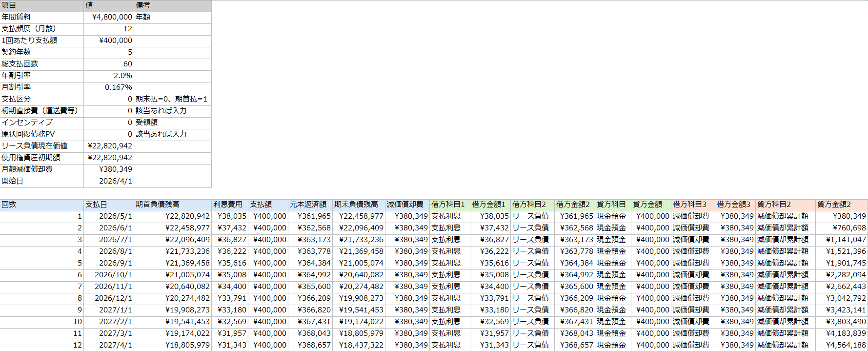868x351 pixels.
Task: Click the 月額減価償却費 label cell
Action: pyautogui.click(x=42, y=169)
